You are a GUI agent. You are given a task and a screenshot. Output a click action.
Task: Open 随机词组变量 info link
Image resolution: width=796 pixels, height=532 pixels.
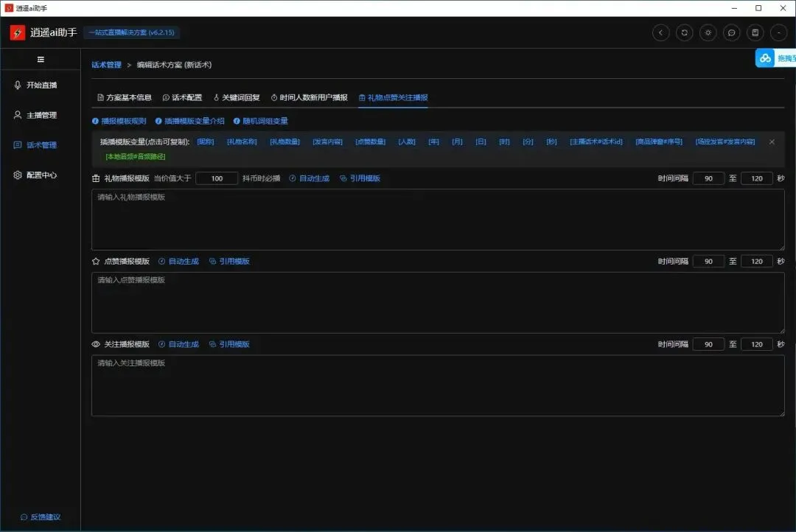click(x=260, y=121)
